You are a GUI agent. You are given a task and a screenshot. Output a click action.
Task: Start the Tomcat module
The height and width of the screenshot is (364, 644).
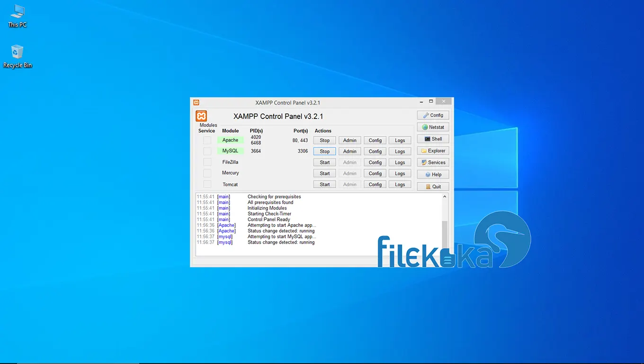[x=324, y=184]
